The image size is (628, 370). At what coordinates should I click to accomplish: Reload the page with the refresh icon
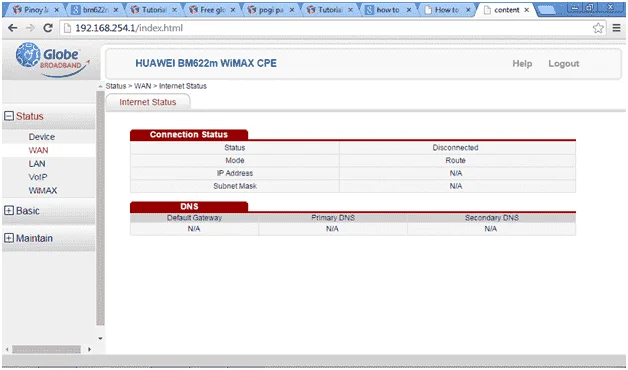[x=48, y=28]
